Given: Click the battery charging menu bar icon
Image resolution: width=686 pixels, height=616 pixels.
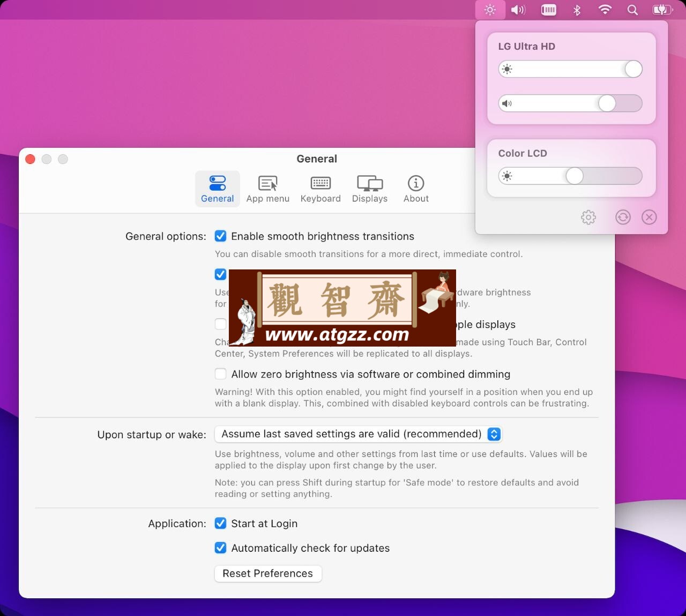Looking at the screenshot, I should pos(662,10).
